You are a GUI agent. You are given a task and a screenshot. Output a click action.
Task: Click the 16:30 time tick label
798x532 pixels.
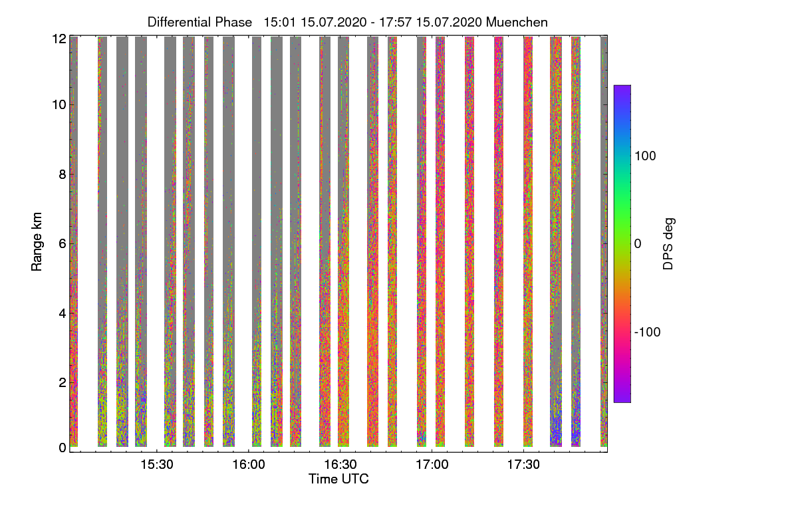tap(340, 465)
